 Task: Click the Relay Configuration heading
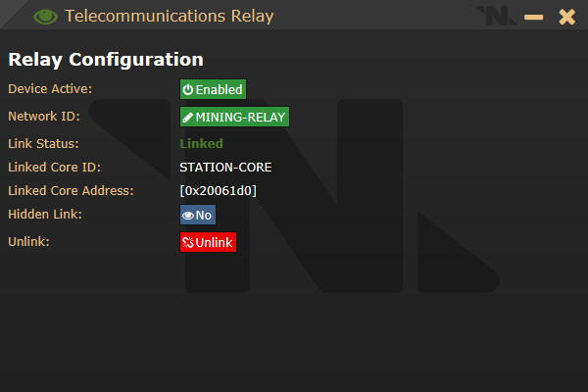(106, 60)
